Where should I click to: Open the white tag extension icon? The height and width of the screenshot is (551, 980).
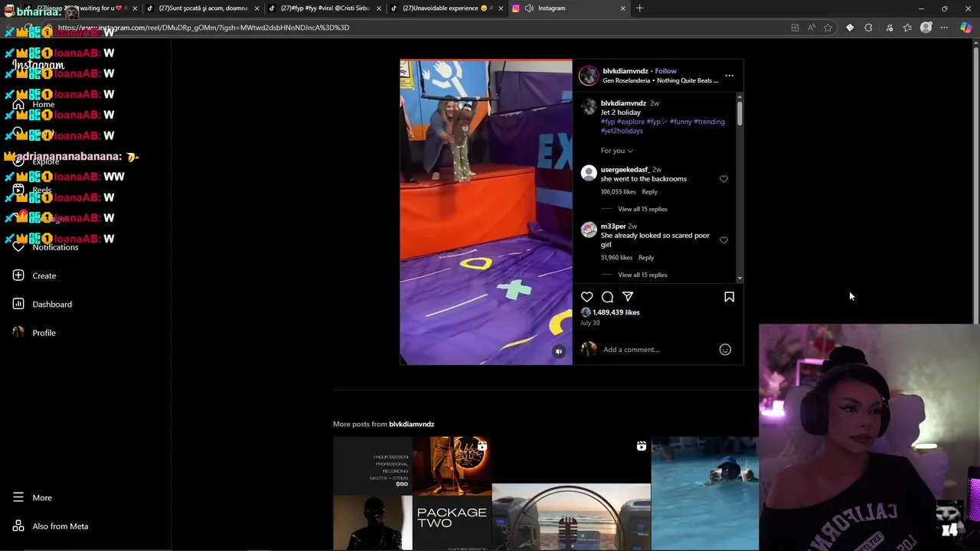click(850, 28)
